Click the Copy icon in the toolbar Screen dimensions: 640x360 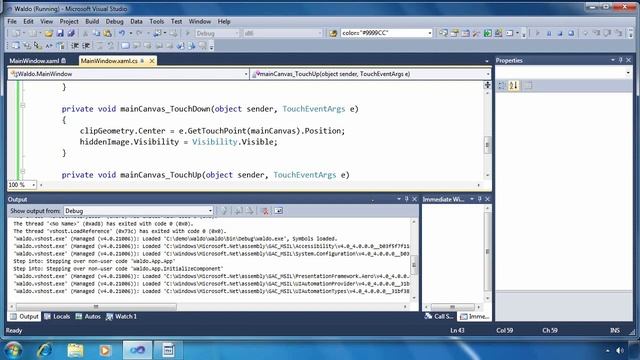tap(96, 33)
